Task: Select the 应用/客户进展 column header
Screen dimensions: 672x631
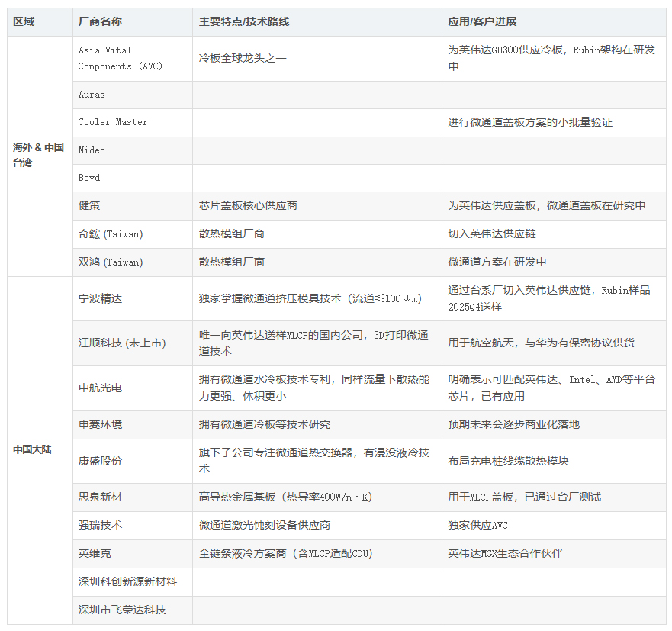Action: (482, 22)
